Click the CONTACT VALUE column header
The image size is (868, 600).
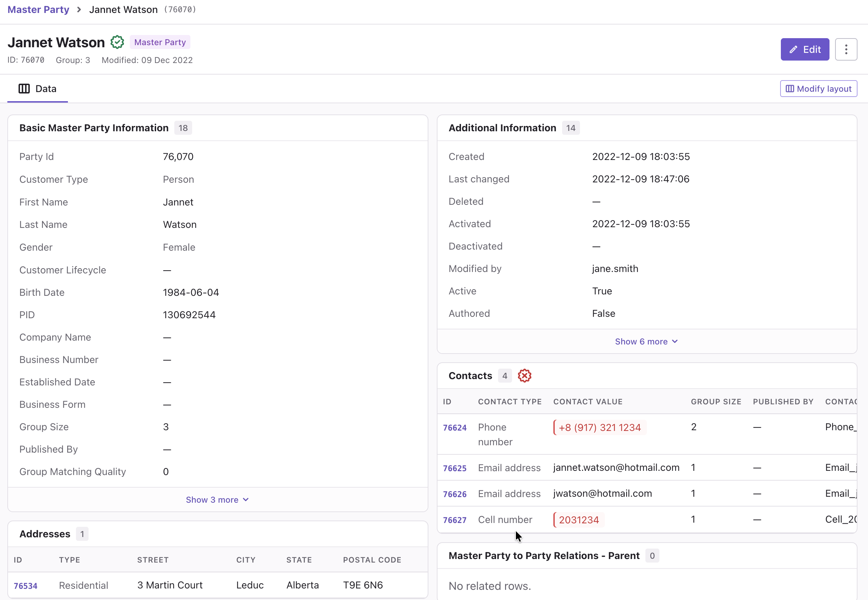pos(588,402)
